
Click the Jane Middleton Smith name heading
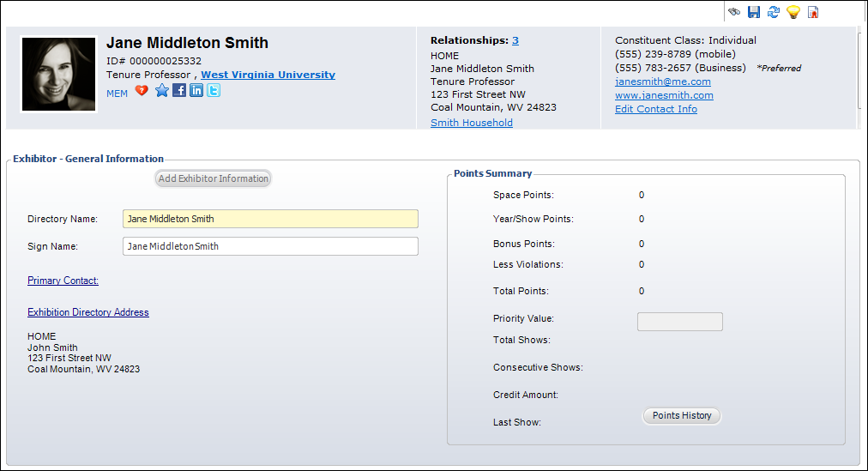(x=187, y=43)
